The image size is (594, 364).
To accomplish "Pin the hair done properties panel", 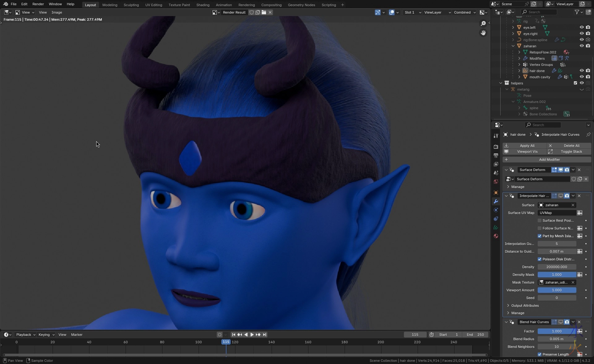I will 588,135.
